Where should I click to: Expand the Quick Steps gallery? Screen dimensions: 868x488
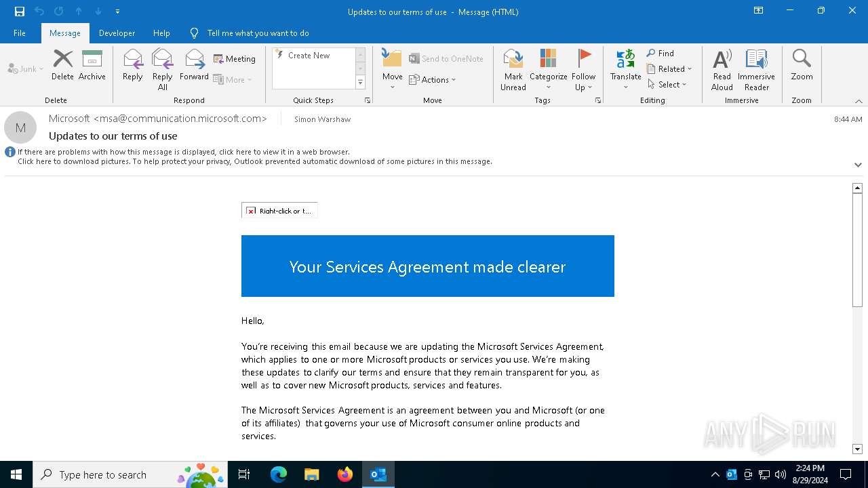pos(361,83)
